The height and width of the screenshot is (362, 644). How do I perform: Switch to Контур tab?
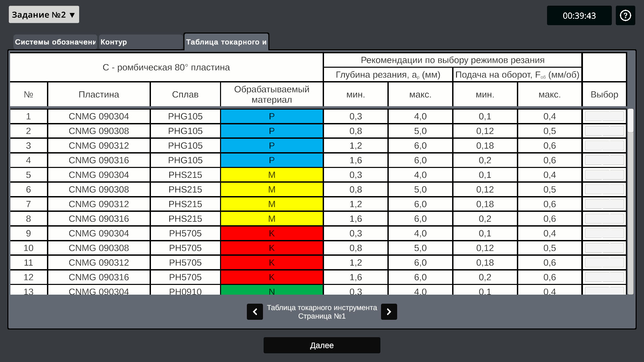141,42
